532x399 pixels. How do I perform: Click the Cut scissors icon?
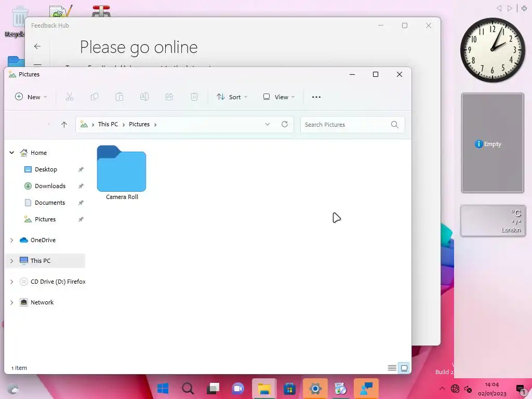click(x=70, y=97)
